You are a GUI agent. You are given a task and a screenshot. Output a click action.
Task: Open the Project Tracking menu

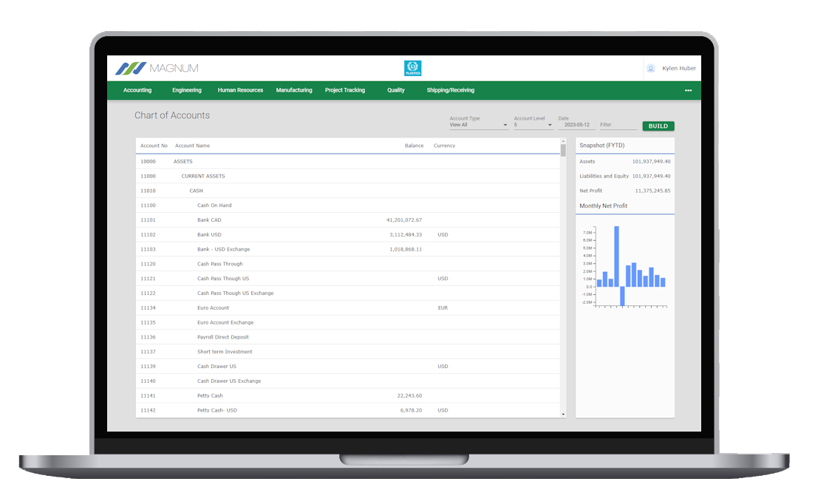[x=345, y=90]
